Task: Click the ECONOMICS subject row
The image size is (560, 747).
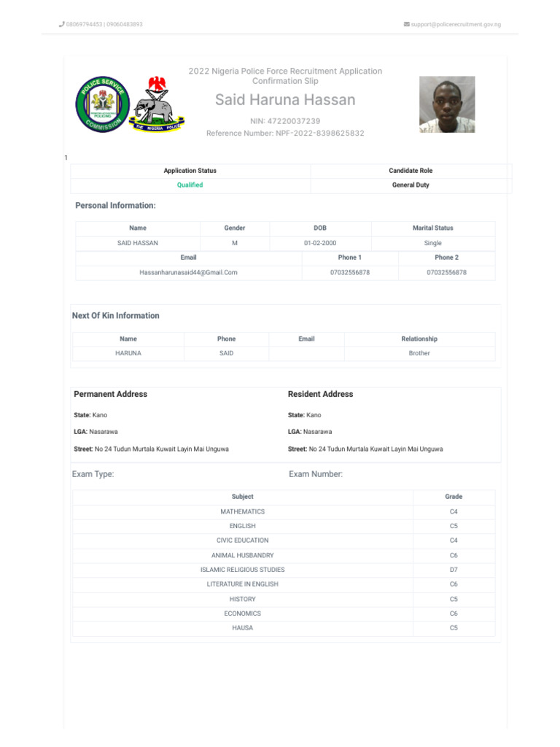Action: (x=284, y=614)
